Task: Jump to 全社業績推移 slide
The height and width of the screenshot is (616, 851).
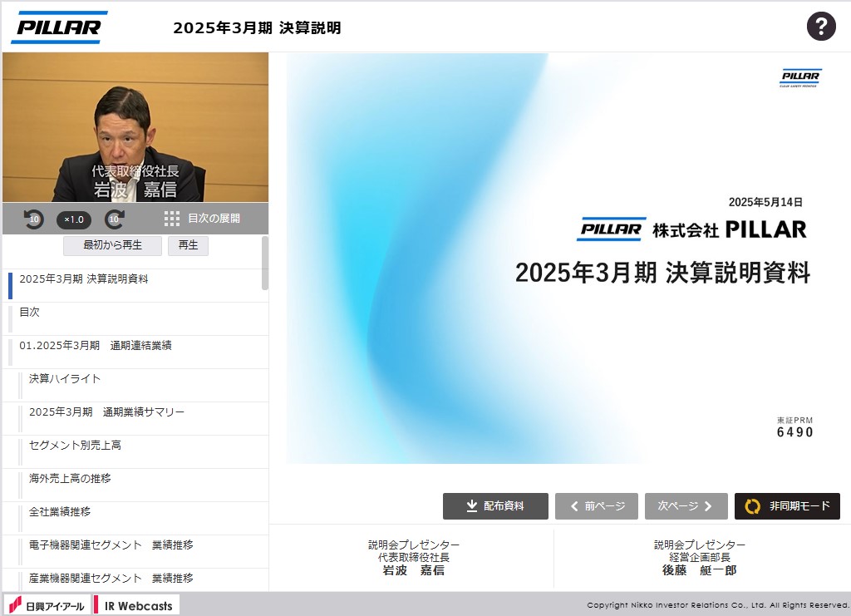Action: (135, 518)
